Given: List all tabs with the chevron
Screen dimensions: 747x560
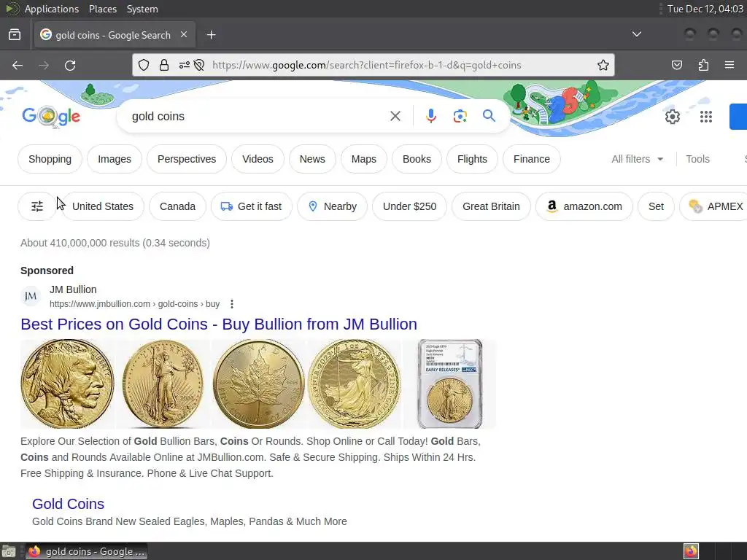Looking at the screenshot, I should click(636, 34).
